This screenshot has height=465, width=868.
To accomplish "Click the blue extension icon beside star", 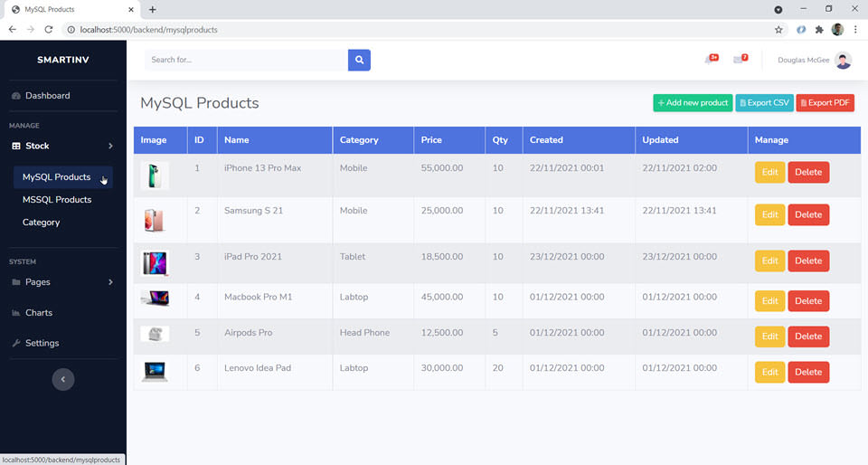I will 801,29.
